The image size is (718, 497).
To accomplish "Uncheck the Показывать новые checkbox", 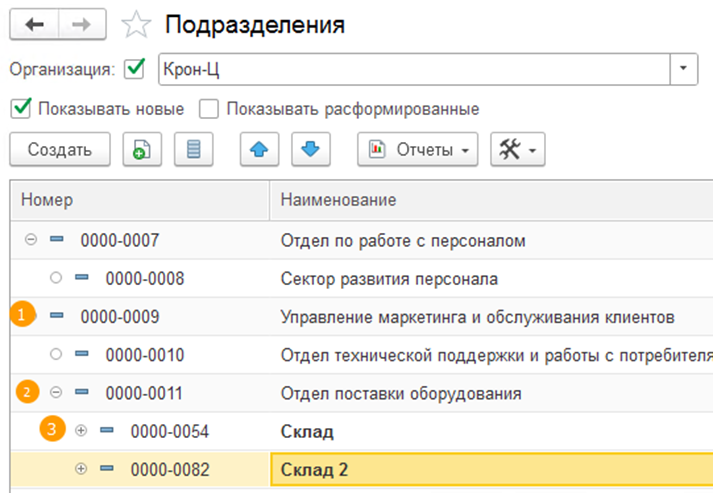I will (x=21, y=108).
